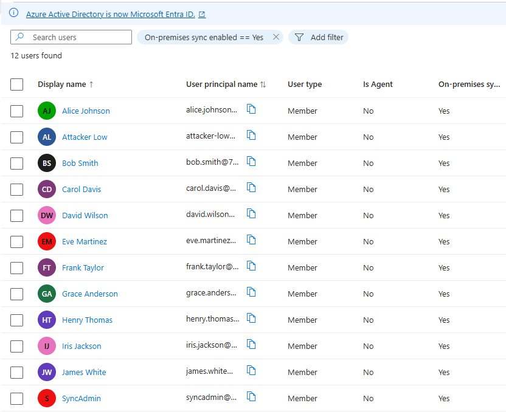Click the Is Agent column header
The width and height of the screenshot is (506, 420).
point(378,84)
